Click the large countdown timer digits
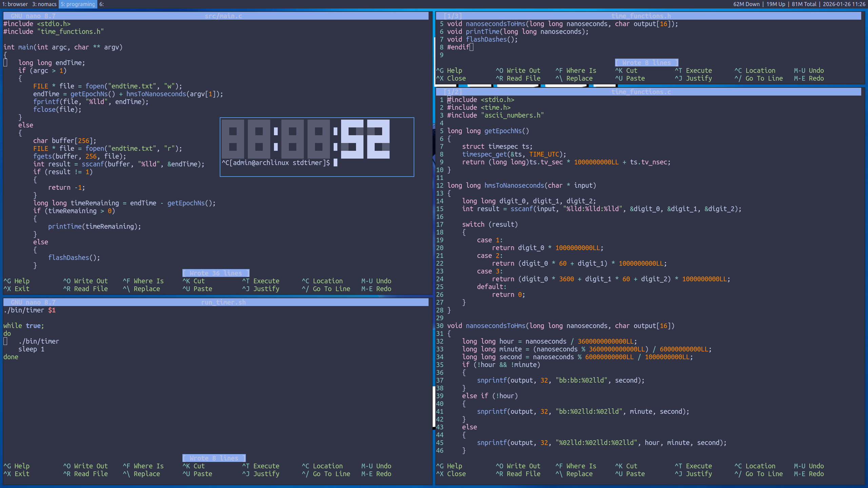The height and width of the screenshot is (488, 868). pos(305,139)
